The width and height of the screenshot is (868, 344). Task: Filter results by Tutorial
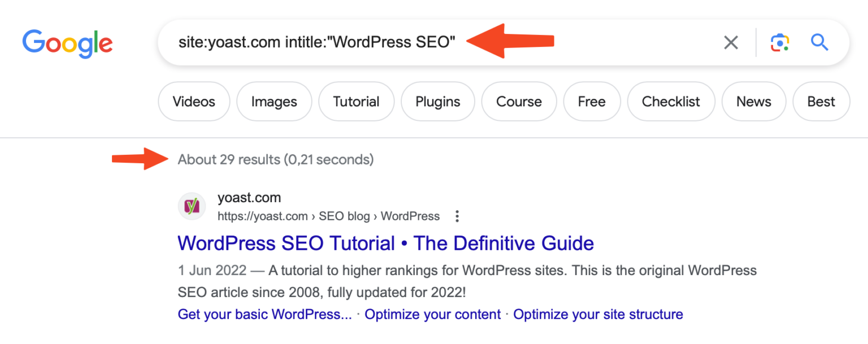click(x=356, y=102)
